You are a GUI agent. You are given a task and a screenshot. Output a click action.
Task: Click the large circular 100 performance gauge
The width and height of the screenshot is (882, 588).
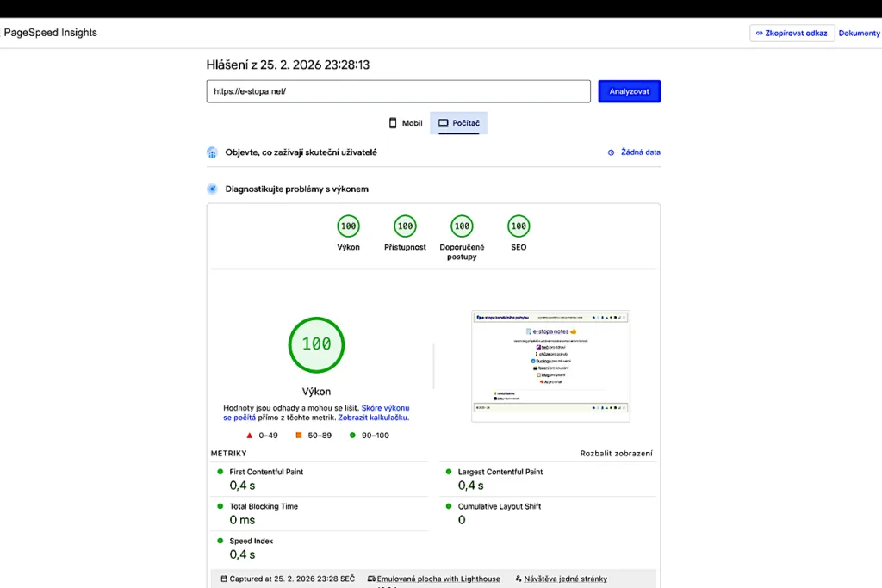click(316, 344)
